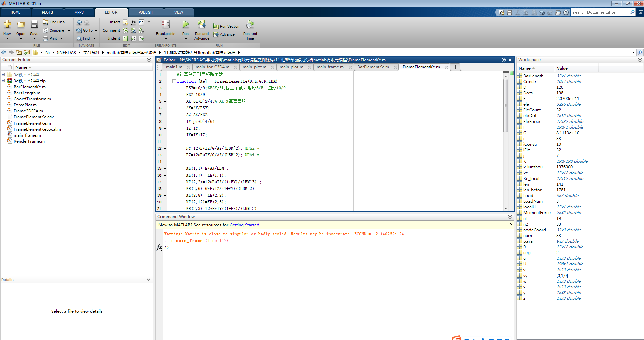Click the navigate back arrow in ribbon
This screenshot has width=644, height=340.
(79, 22)
